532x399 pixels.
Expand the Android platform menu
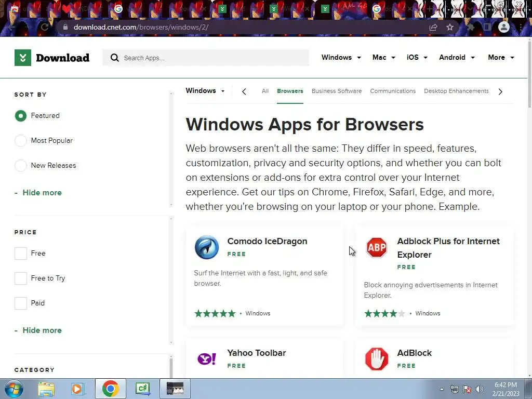tap(457, 57)
